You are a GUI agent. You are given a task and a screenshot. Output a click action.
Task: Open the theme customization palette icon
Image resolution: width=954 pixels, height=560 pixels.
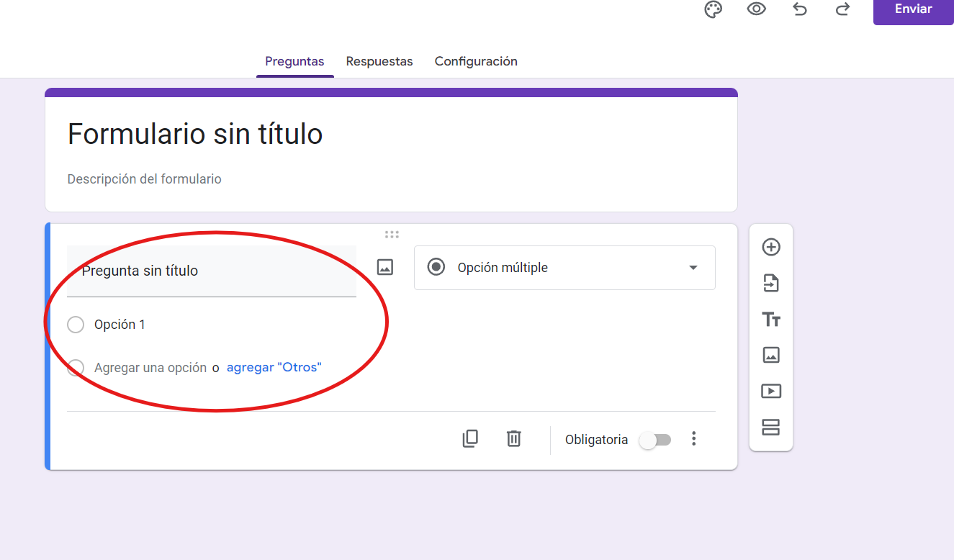pos(713,9)
